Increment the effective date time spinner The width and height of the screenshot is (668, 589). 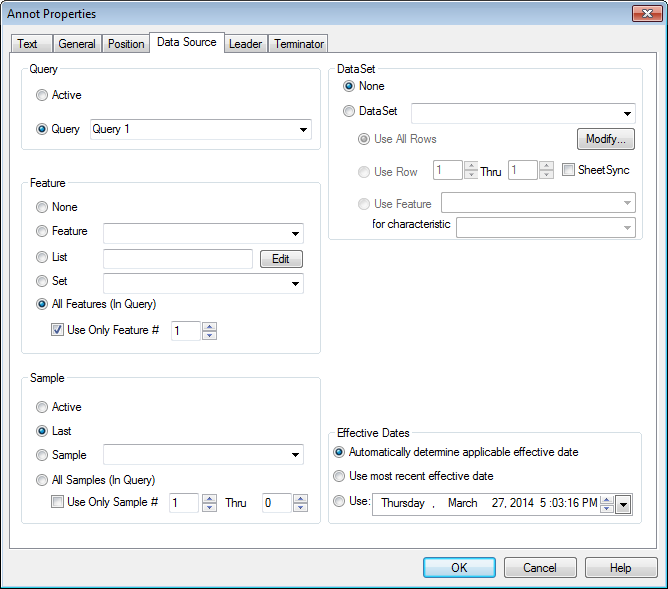(606, 500)
